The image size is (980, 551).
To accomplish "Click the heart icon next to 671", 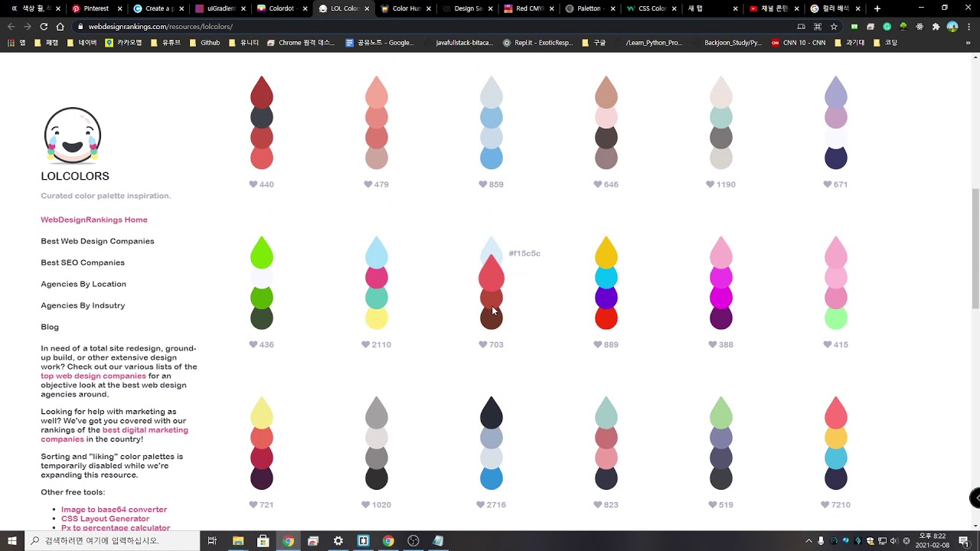I will pos(828,184).
